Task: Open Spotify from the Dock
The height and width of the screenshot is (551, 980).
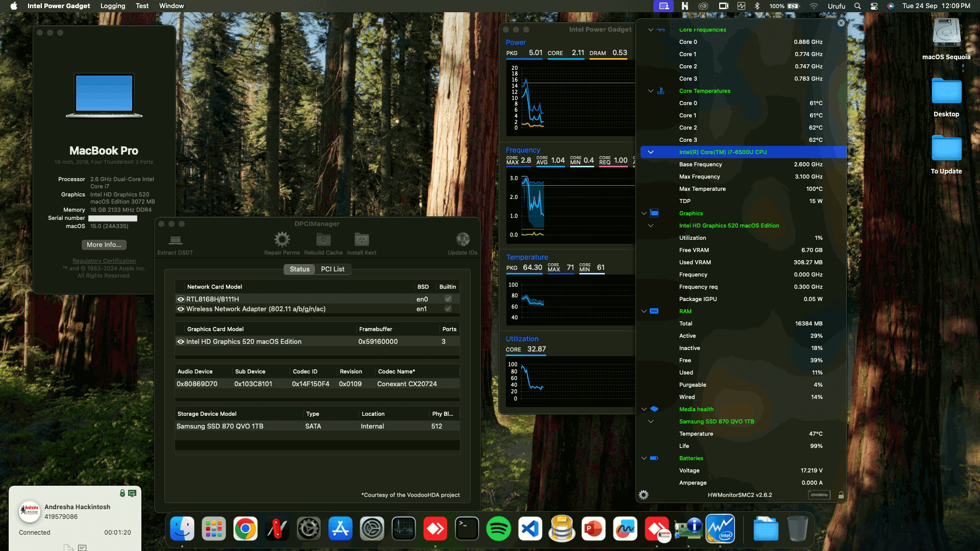Action: pos(499,529)
